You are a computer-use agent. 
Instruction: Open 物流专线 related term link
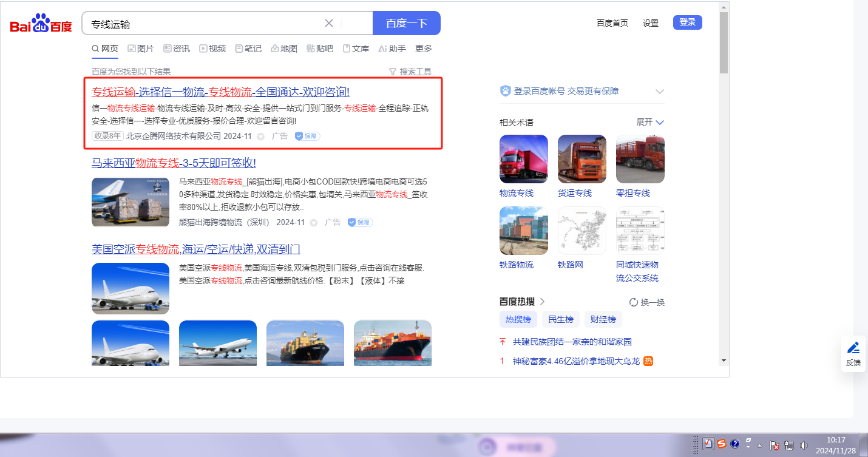517,193
